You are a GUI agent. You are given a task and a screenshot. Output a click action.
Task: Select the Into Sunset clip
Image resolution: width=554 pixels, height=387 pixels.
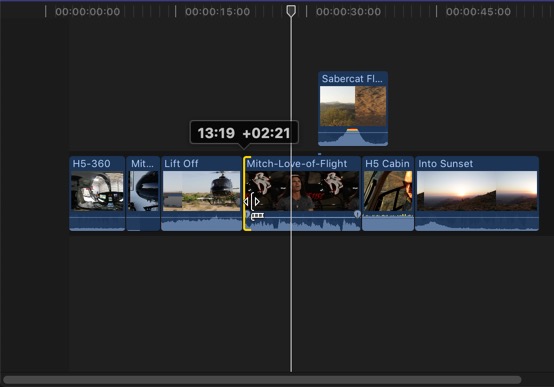tap(477, 193)
